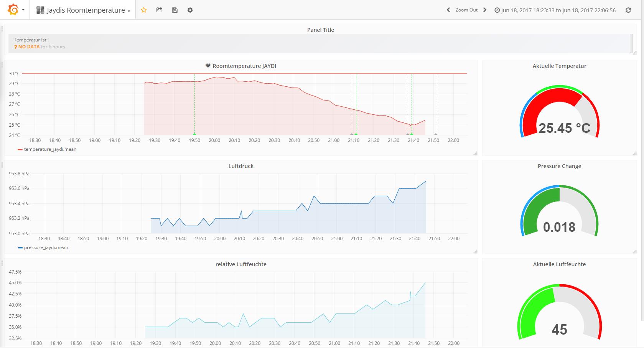Shift time range backward arrow

[448, 10]
